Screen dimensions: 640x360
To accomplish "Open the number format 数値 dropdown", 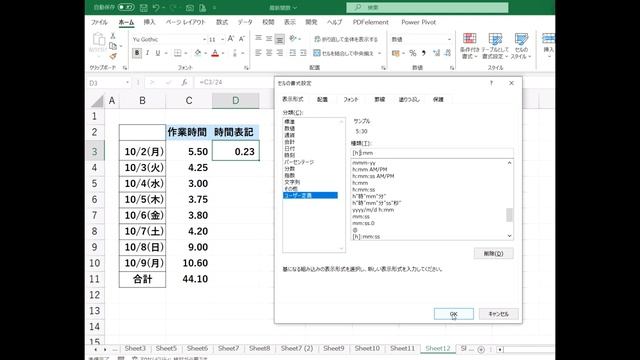I will [449, 39].
